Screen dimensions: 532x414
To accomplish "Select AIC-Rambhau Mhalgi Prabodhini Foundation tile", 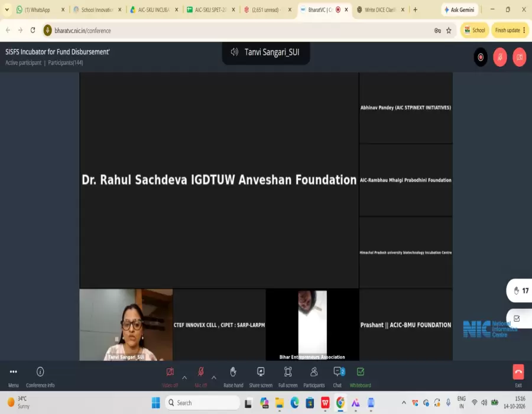I will (406, 180).
